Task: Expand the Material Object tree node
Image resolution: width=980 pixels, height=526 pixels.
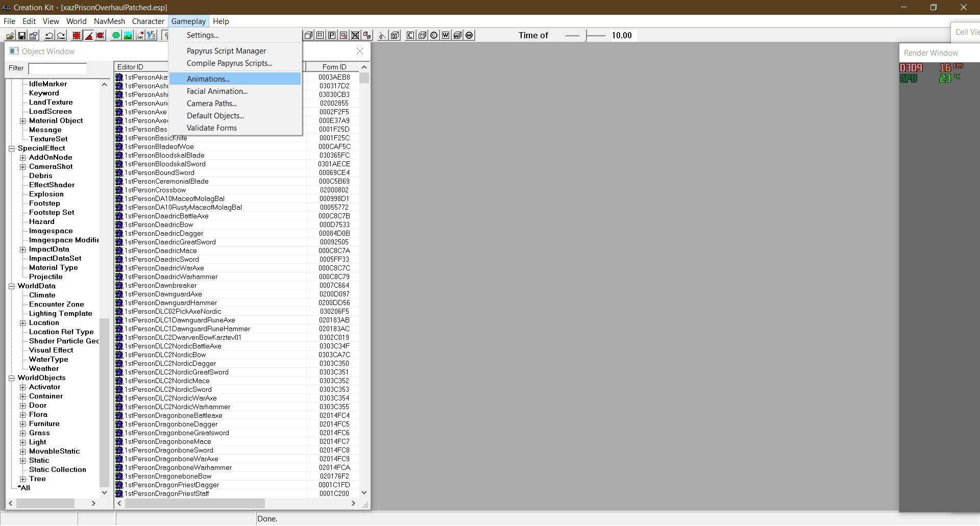Action: coord(22,121)
